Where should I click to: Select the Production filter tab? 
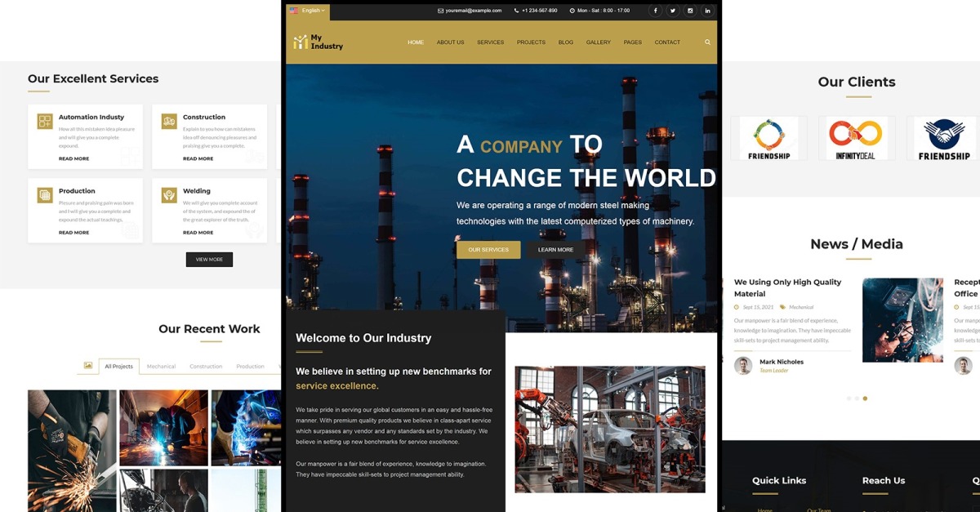tap(251, 367)
